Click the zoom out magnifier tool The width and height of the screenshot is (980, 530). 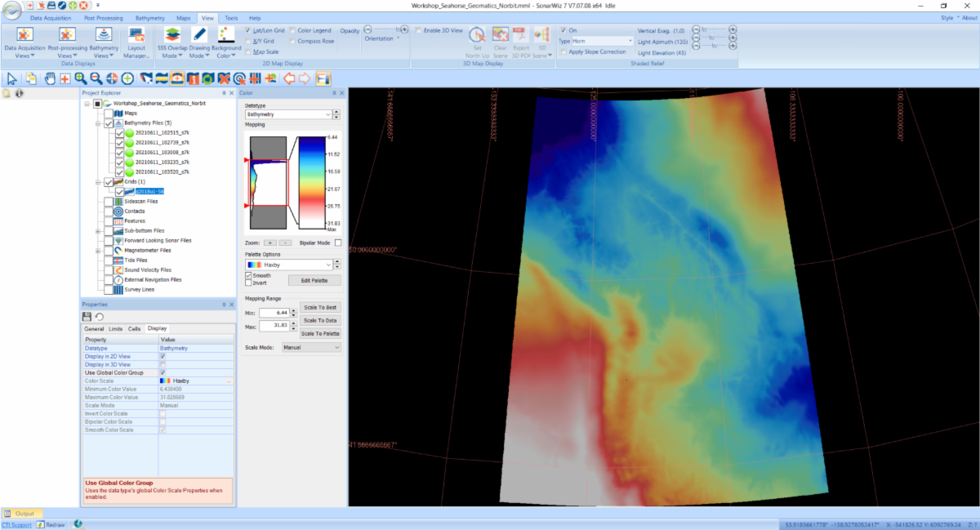pyautogui.click(x=96, y=78)
